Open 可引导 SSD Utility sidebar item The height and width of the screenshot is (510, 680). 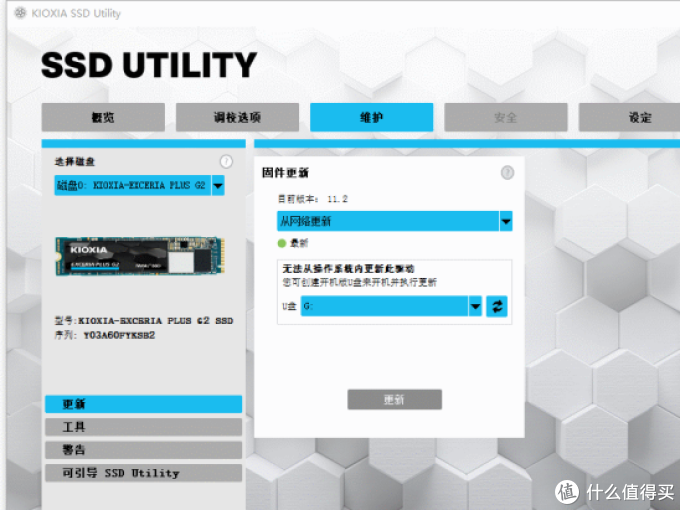[144, 473]
